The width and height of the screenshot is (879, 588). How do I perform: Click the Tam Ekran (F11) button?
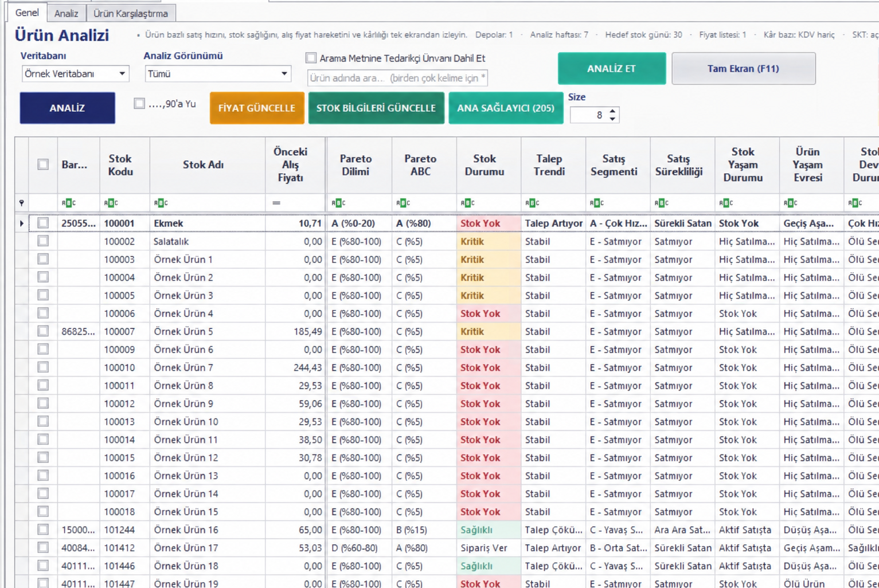(743, 68)
